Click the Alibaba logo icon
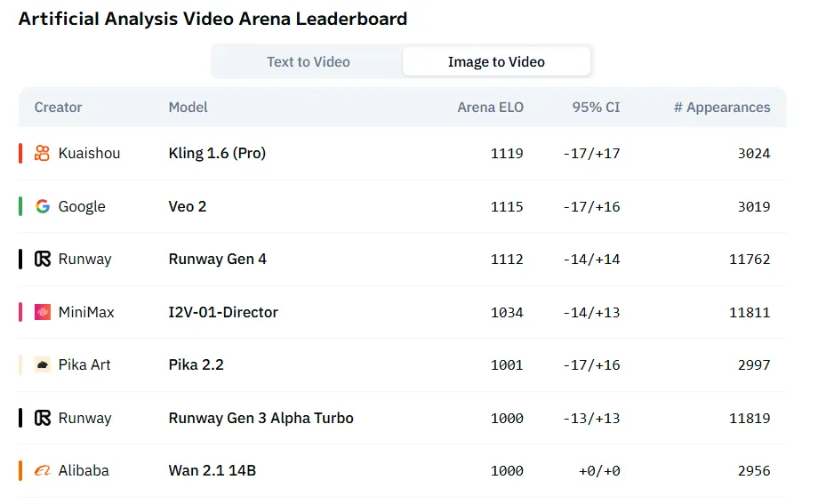Image resolution: width=818 pixels, height=504 pixels. point(42,470)
